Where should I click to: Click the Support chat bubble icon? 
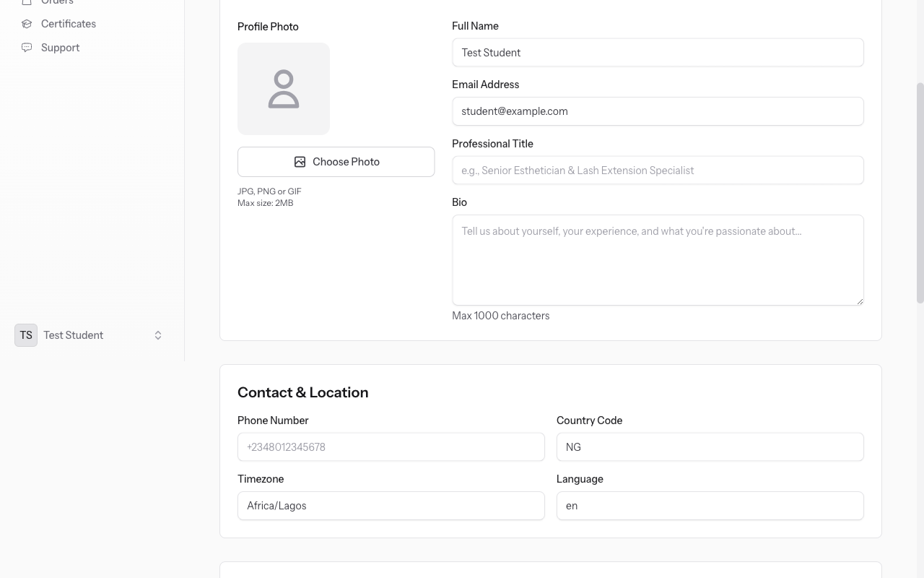pos(27,48)
